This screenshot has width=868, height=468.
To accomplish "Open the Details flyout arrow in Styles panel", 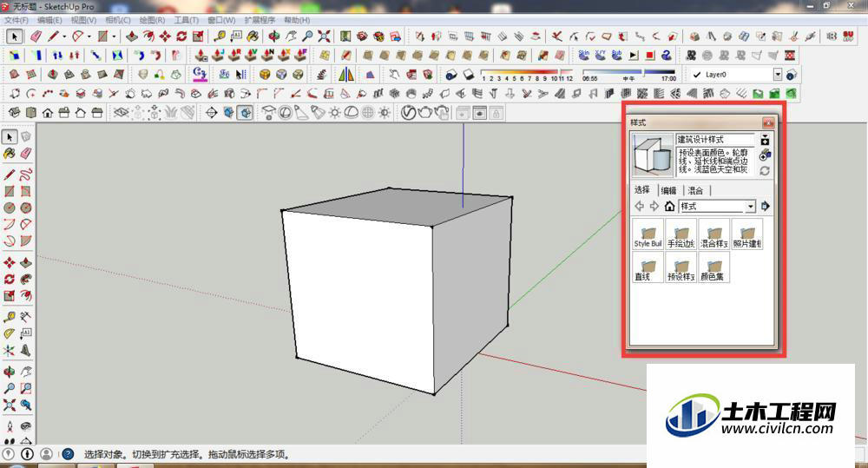I will 765,206.
